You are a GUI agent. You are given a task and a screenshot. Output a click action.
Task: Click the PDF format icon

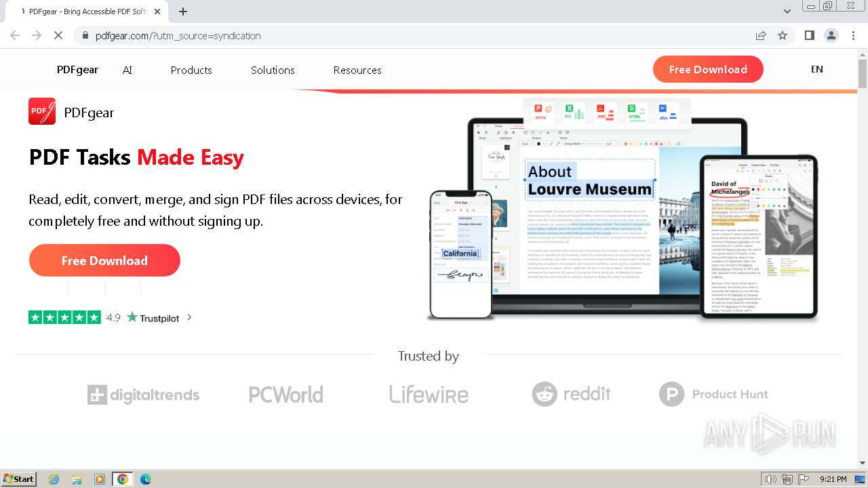tap(605, 112)
